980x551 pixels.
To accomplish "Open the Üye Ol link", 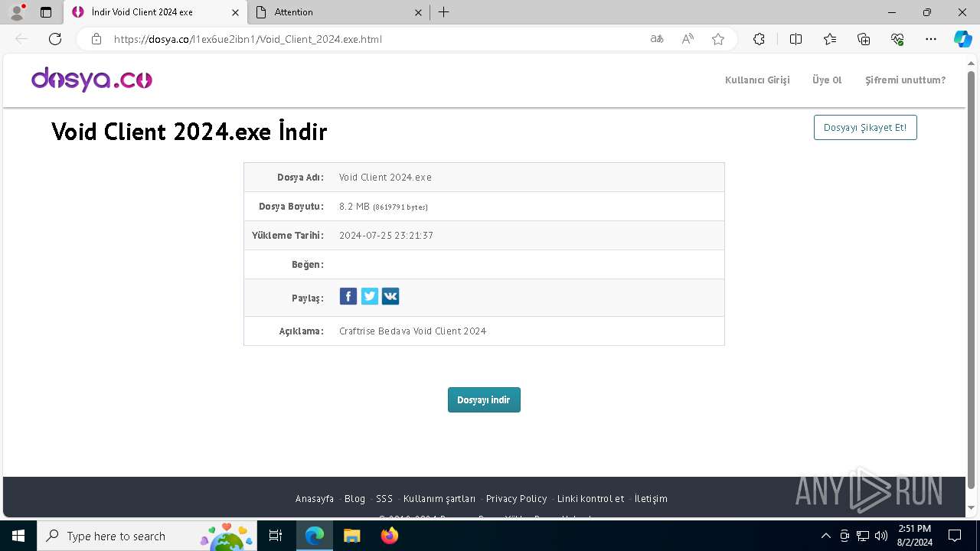I will (827, 80).
